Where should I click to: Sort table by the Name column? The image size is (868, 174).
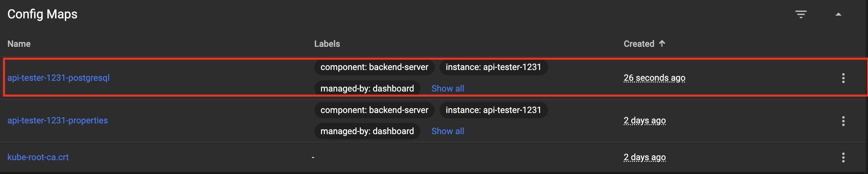(x=19, y=44)
